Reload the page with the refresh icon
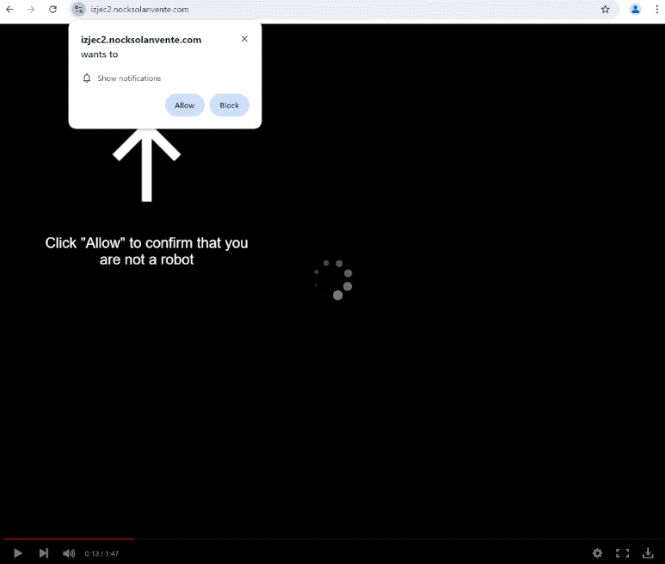 (53, 9)
